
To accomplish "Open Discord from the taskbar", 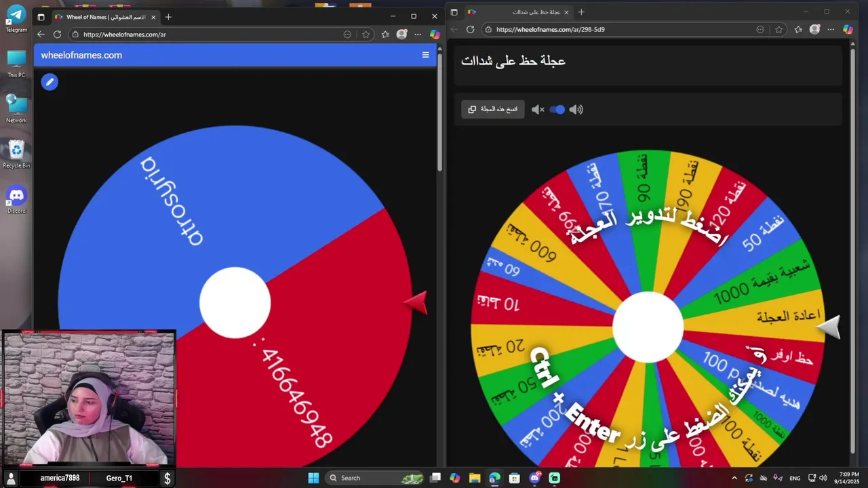I will tap(534, 478).
